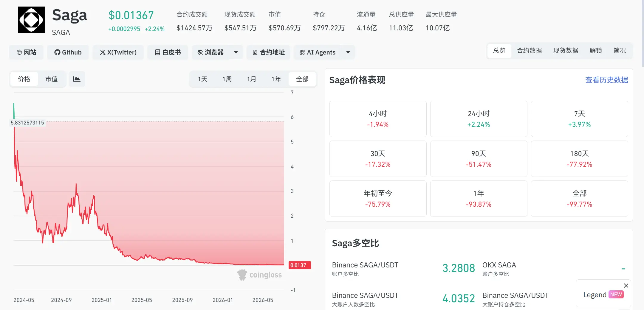The height and width of the screenshot is (310, 644).
Task: Click the area chart type icon
Action: [77, 79]
